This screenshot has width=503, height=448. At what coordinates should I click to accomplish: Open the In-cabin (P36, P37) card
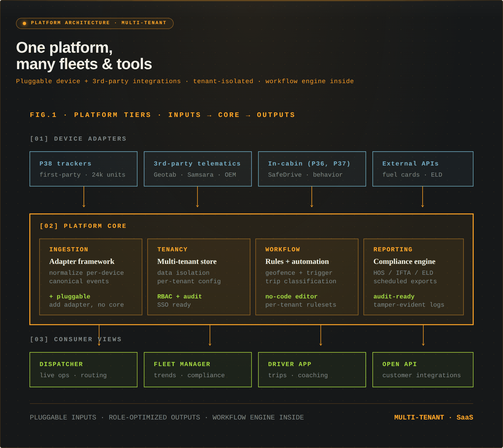click(x=312, y=169)
